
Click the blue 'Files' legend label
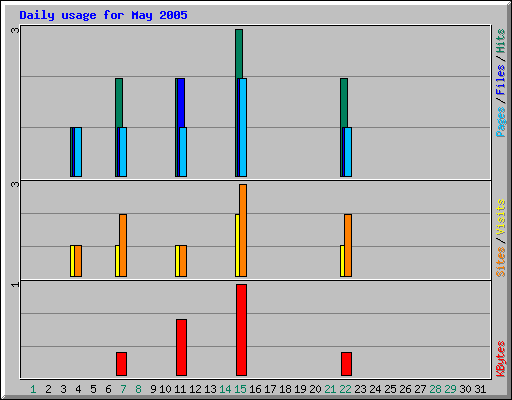(500, 80)
